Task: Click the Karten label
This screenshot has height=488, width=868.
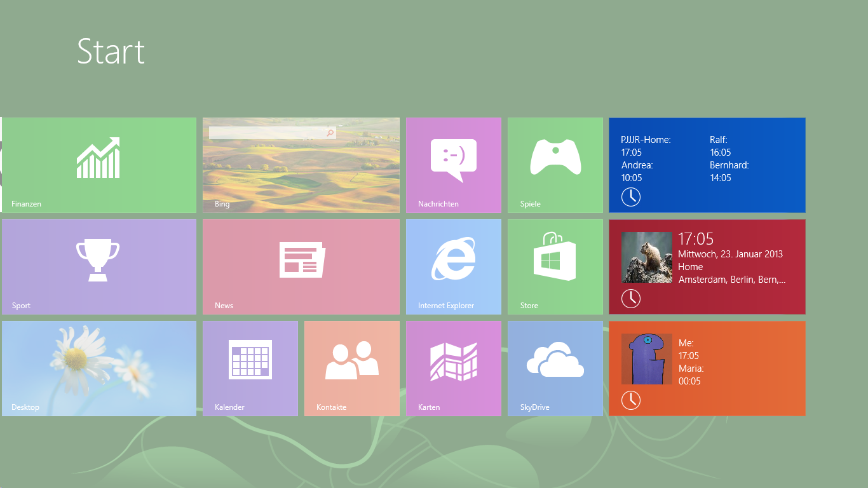Action: pos(429,407)
